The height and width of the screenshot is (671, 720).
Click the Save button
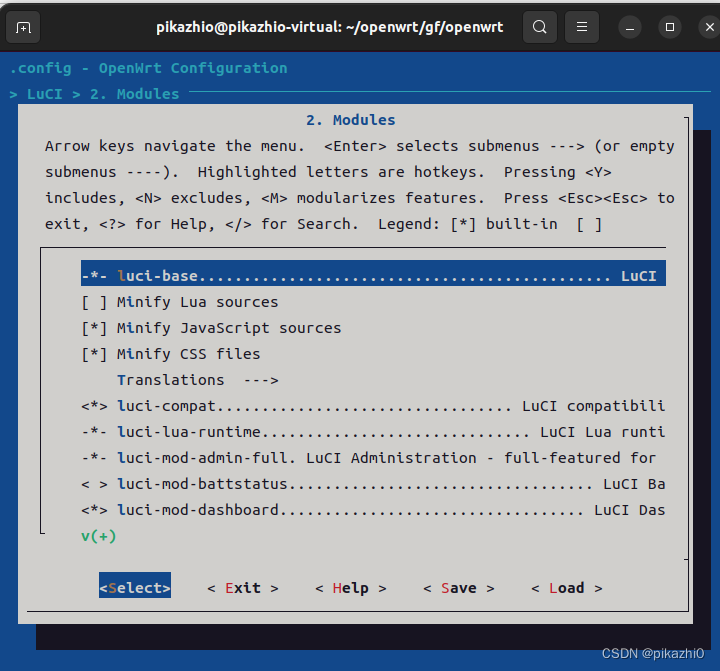click(x=459, y=588)
